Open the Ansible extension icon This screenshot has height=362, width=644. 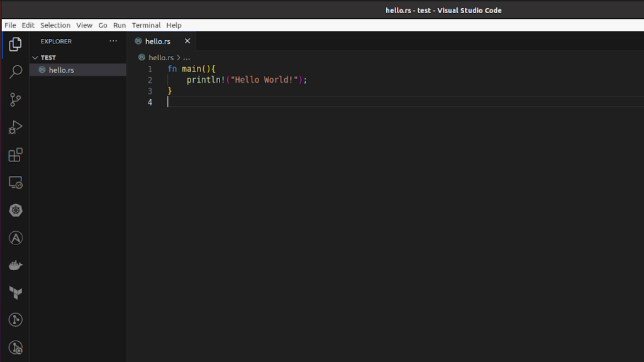pyautogui.click(x=15, y=238)
